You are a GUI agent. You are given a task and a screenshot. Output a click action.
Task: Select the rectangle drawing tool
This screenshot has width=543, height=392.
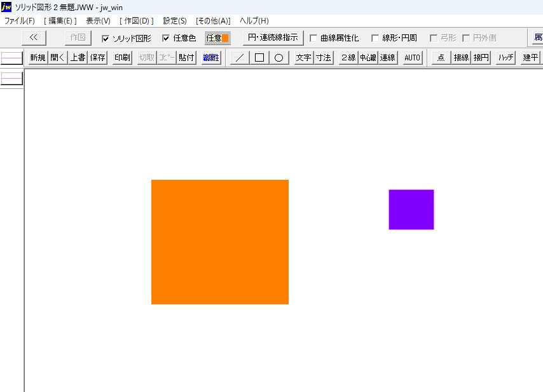coord(259,58)
